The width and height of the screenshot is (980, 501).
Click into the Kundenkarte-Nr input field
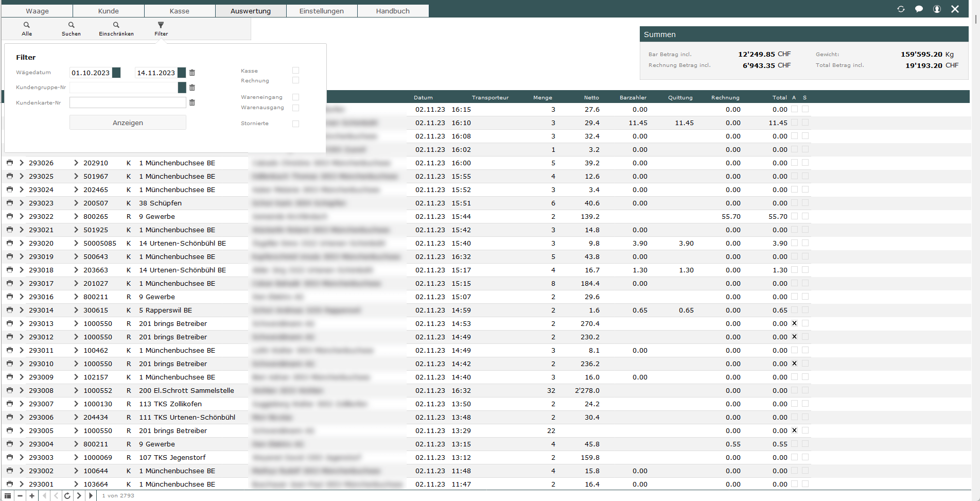(128, 103)
